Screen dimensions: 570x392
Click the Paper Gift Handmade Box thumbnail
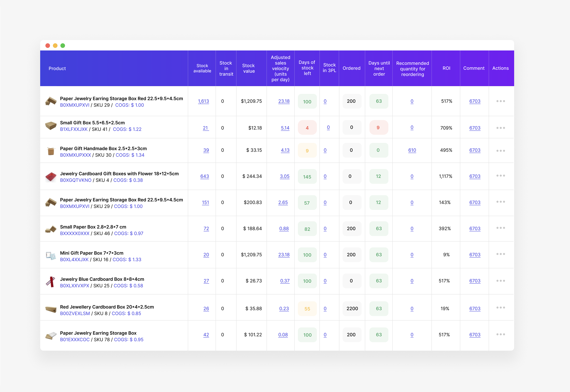[x=51, y=151]
